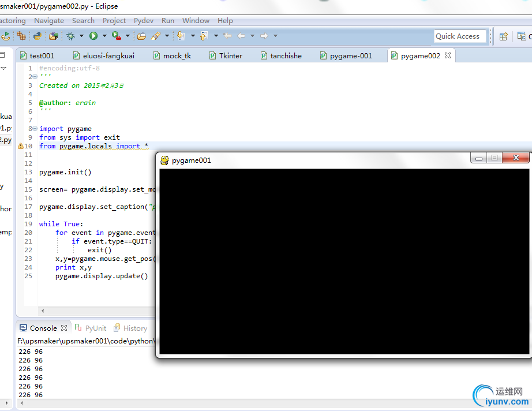
Task: Click the pygame window title icon
Action: [x=164, y=160]
